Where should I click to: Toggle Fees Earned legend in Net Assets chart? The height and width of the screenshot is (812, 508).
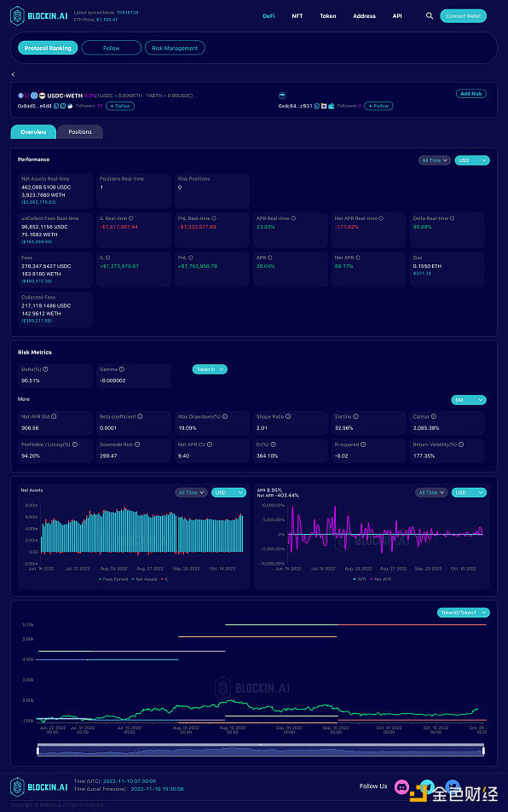[113, 579]
